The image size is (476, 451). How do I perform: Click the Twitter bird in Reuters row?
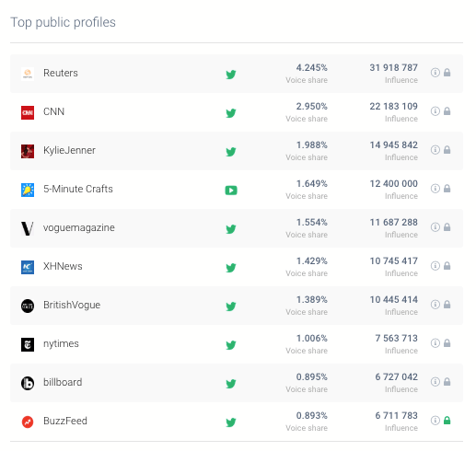[x=231, y=75]
